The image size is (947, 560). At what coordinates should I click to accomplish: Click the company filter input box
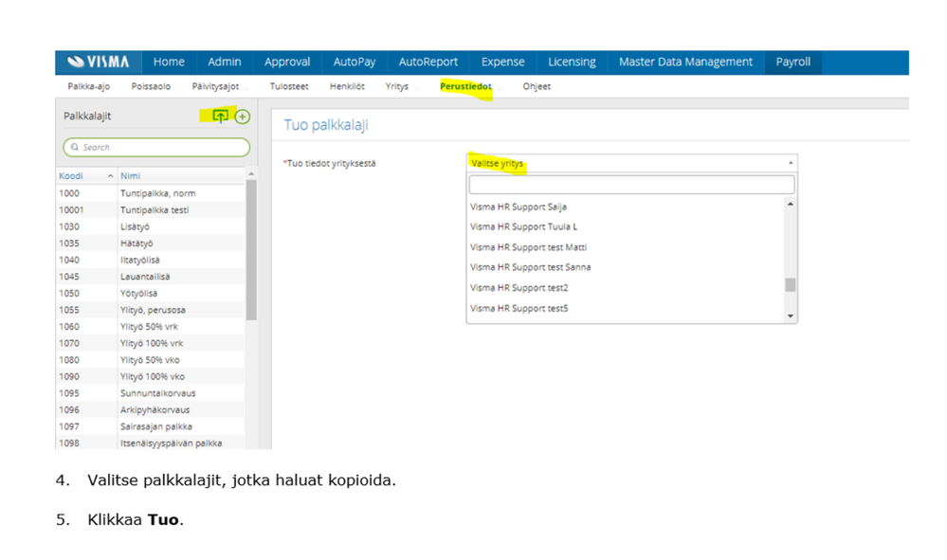[631, 185]
